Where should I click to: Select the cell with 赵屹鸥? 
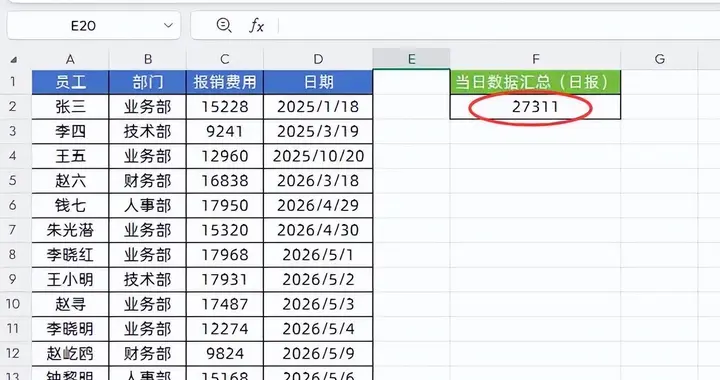pyautogui.click(x=70, y=353)
